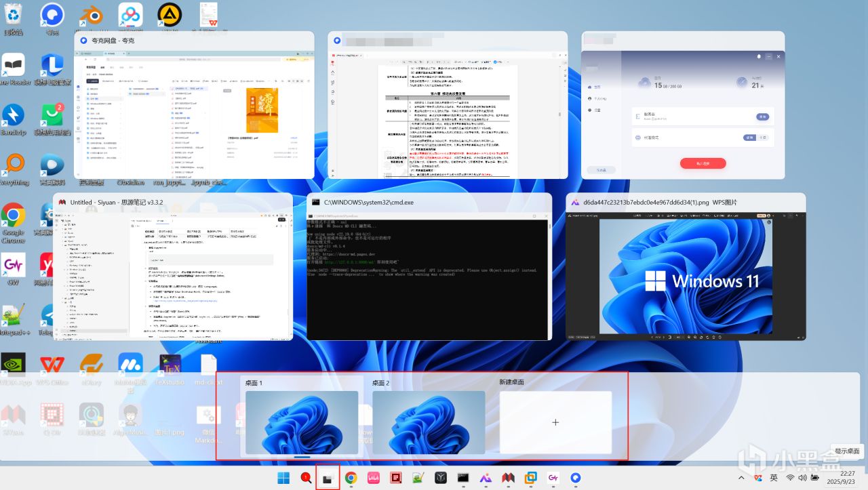Switch the 英 input language indicator

point(774,478)
